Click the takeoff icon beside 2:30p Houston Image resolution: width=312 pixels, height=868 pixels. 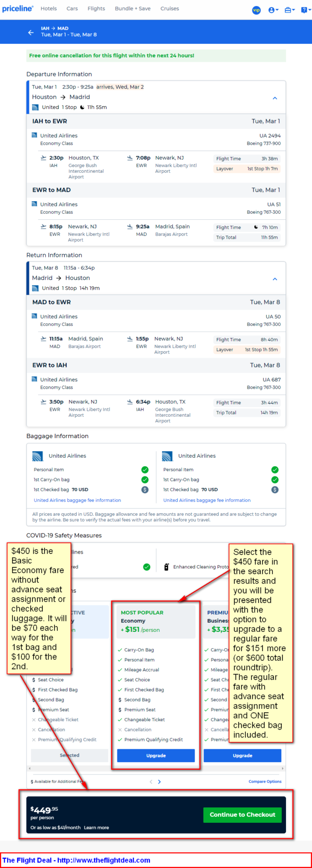pyautogui.click(x=43, y=158)
